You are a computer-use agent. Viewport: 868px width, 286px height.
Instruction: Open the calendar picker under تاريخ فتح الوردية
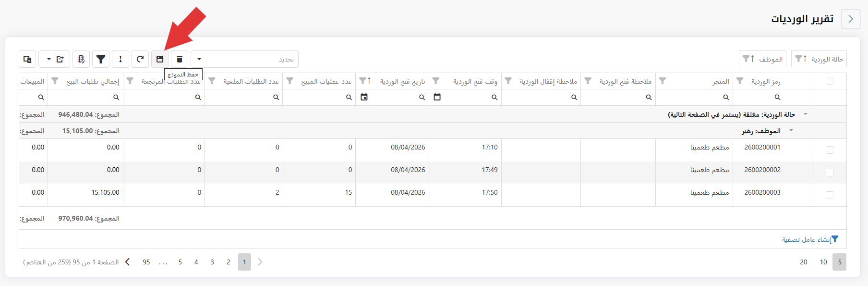tap(364, 97)
